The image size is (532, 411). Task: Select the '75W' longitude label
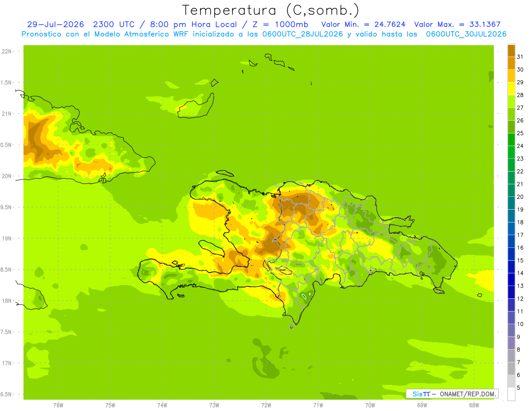click(x=110, y=405)
